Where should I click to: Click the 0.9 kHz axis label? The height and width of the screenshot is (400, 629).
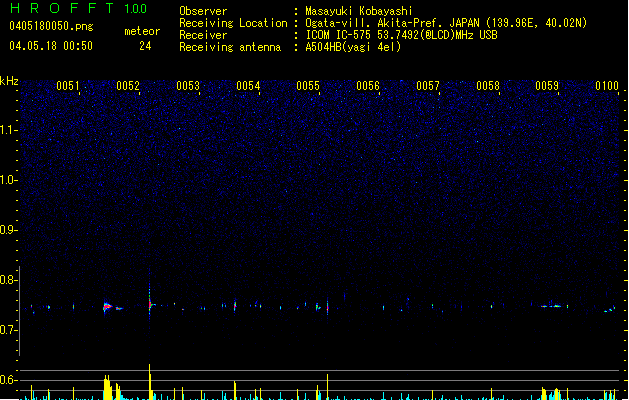point(8,230)
